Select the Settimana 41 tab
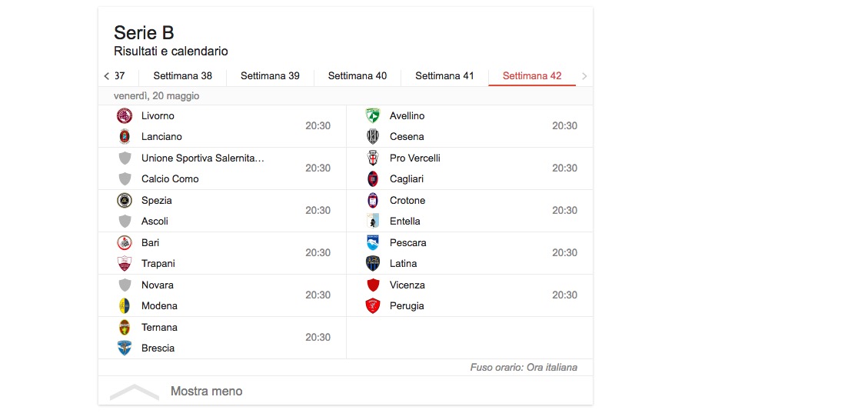Screen dimensions: 868x420 point(444,76)
